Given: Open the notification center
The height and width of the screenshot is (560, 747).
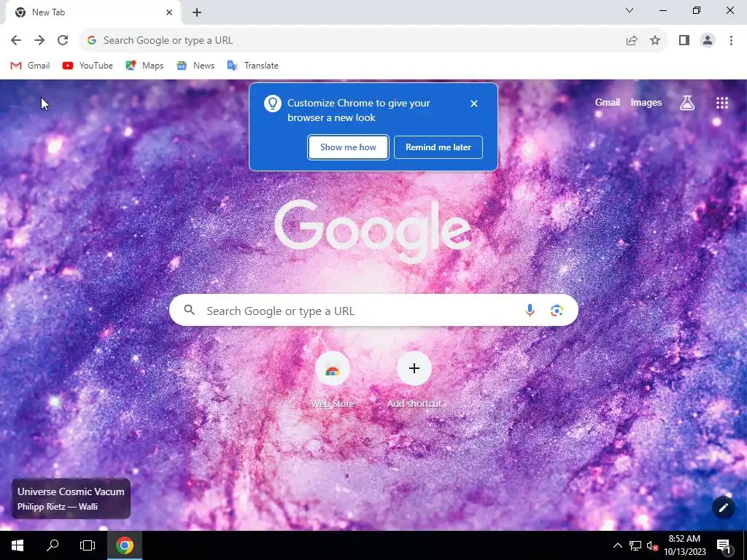Looking at the screenshot, I should coord(724,545).
